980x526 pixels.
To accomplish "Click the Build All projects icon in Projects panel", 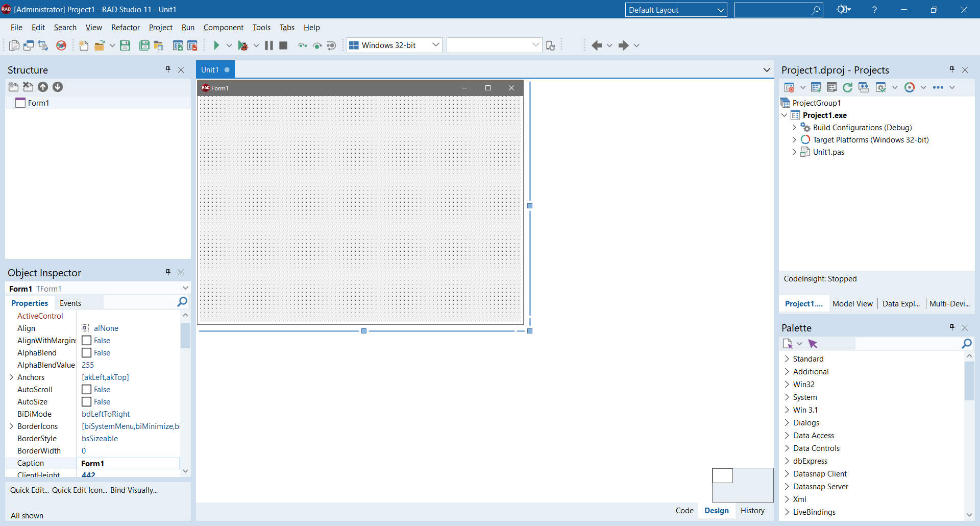I will 864,87.
